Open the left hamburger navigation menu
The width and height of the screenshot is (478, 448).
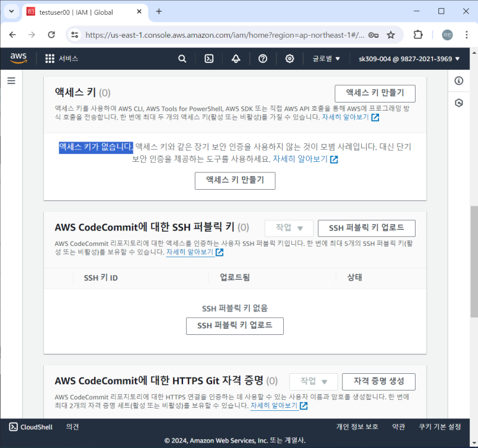11,81
